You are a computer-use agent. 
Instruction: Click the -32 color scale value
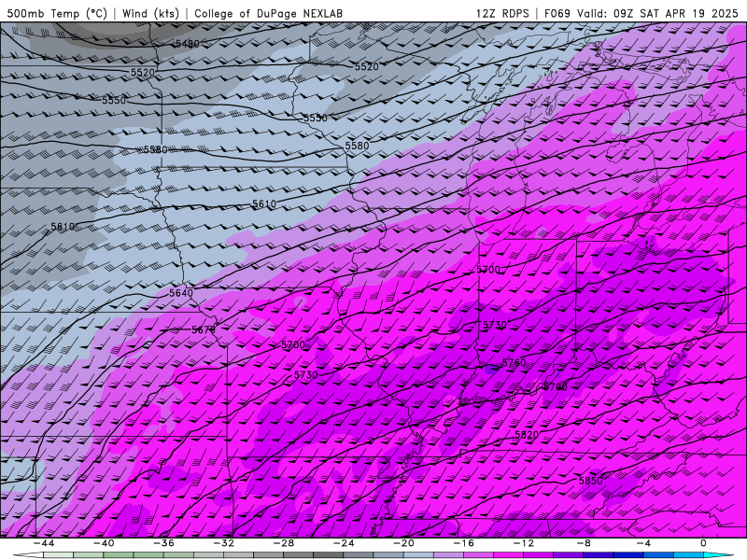click(224, 543)
